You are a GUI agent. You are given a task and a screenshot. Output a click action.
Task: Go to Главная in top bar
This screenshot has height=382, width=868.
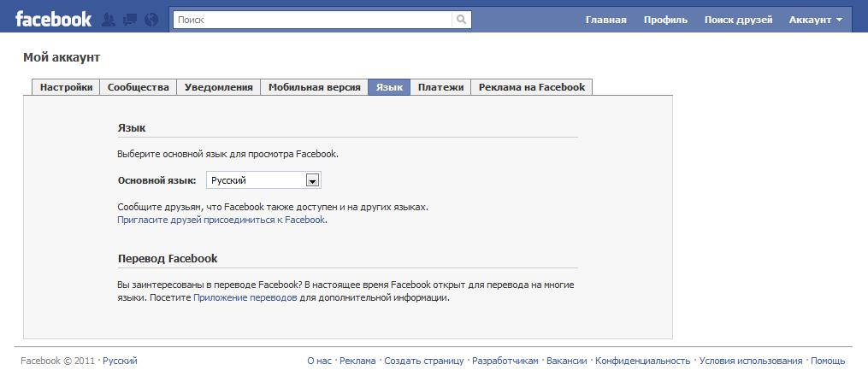coord(605,20)
